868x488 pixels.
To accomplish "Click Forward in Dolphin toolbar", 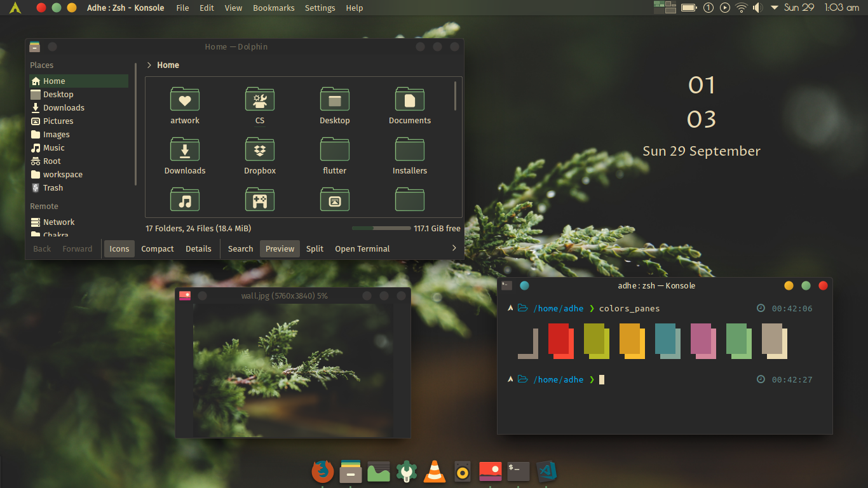I will [x=78, y=248].
